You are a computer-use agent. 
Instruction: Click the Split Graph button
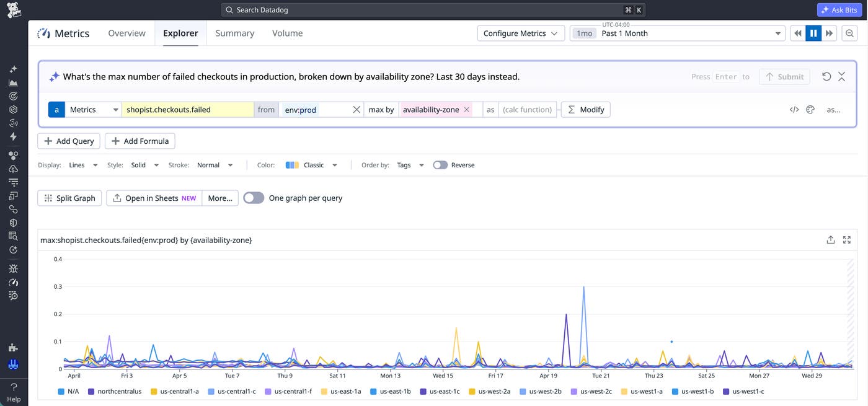coord(69,198)
